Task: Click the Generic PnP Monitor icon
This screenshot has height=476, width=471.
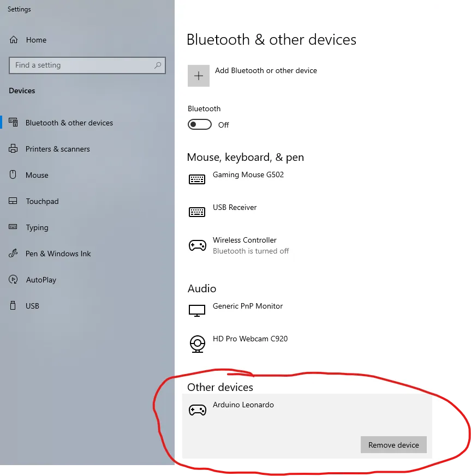Action: (197, 311)
